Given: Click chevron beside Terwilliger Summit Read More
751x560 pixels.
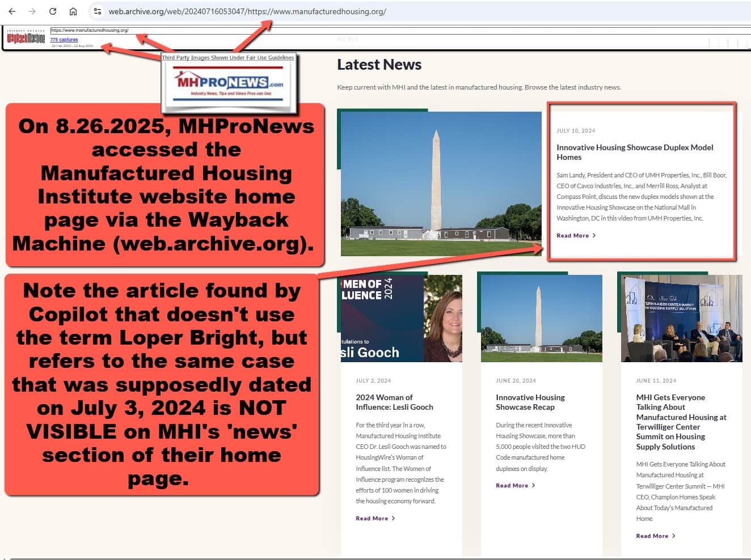Looking at the screenshot, I should click(673, 536).
